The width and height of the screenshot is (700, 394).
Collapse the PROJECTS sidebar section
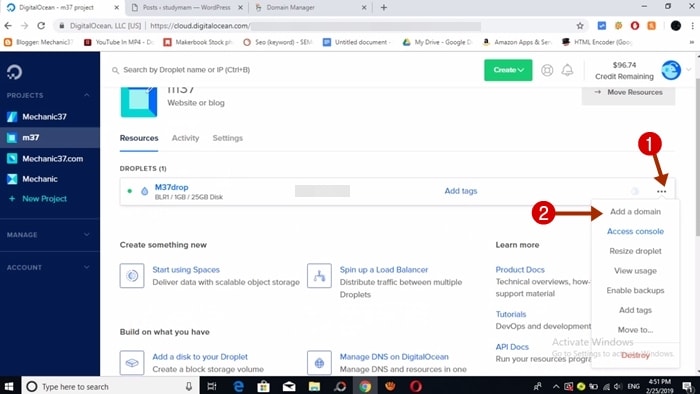tap(87, 95)
